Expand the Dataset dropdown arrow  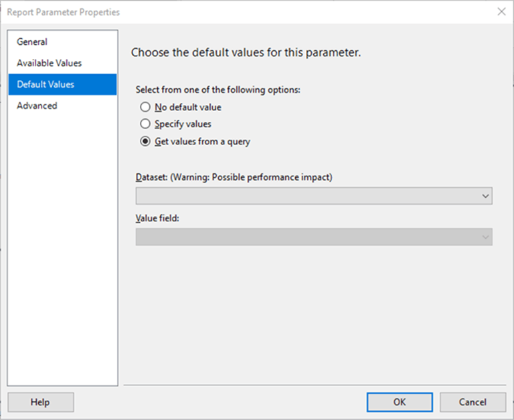(x=485, y=196)
